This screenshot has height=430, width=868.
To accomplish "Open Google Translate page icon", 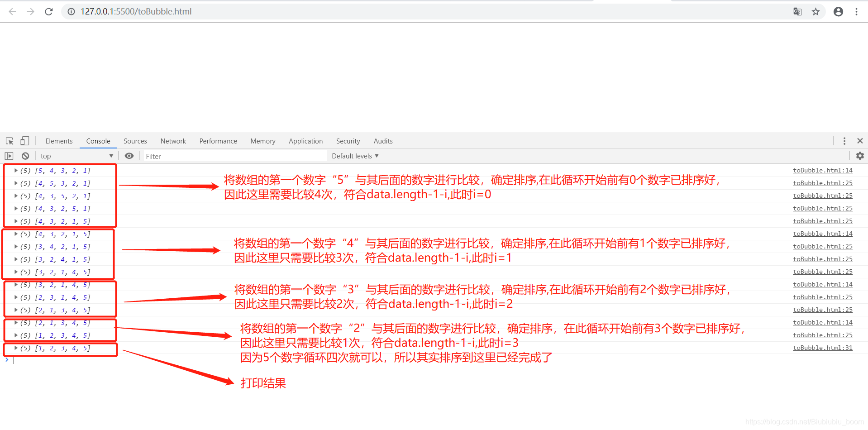I will tap(797, 11).
